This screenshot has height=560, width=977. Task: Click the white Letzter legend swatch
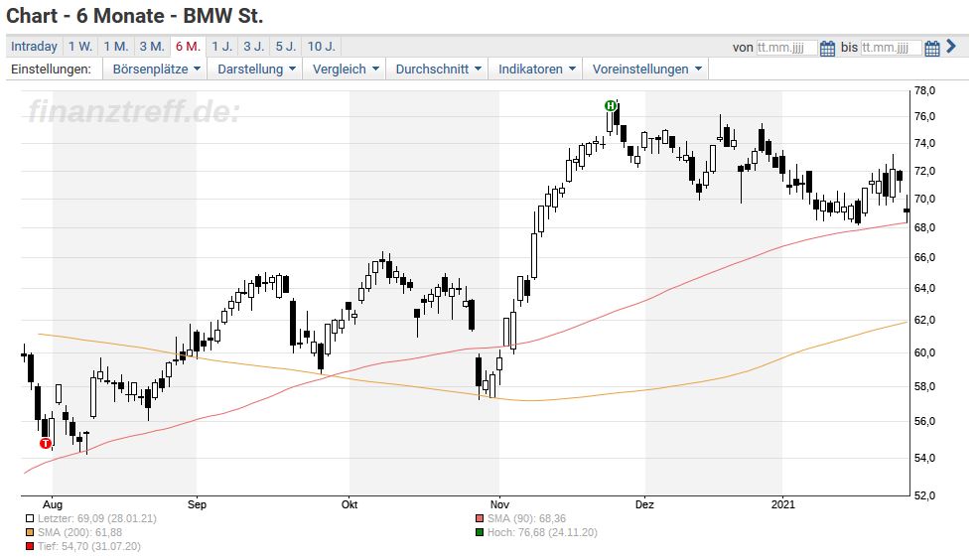point(29,518)
